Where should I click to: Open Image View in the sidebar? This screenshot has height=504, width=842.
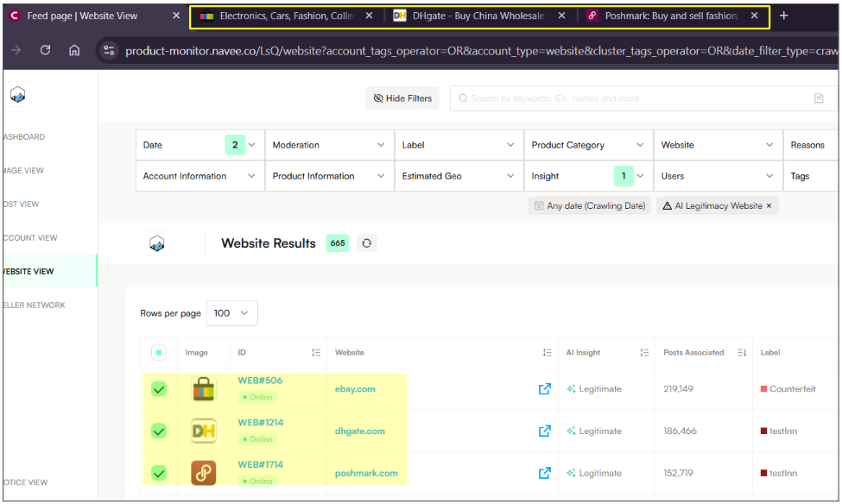click(x=23, y=171)
